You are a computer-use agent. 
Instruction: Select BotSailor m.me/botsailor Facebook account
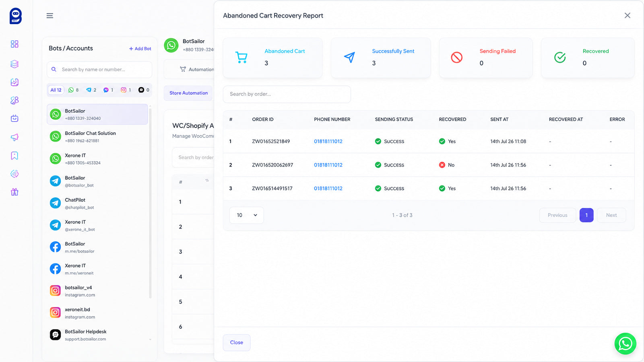coord(97,247)
